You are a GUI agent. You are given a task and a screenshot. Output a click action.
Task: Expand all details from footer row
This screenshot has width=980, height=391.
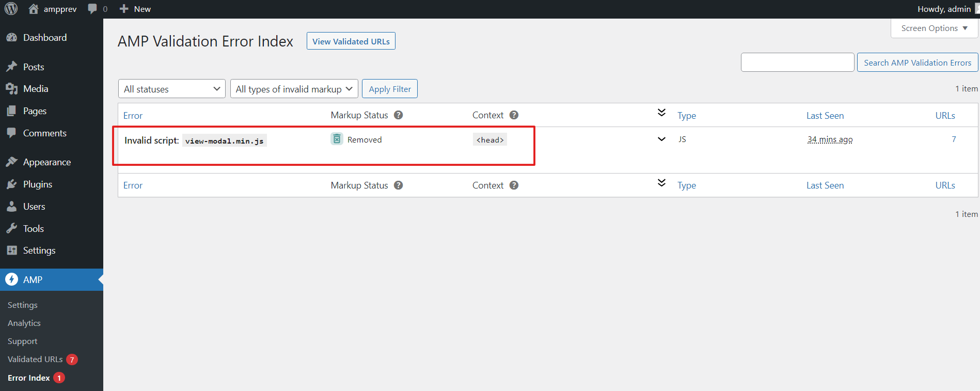(x=661, y=183)
